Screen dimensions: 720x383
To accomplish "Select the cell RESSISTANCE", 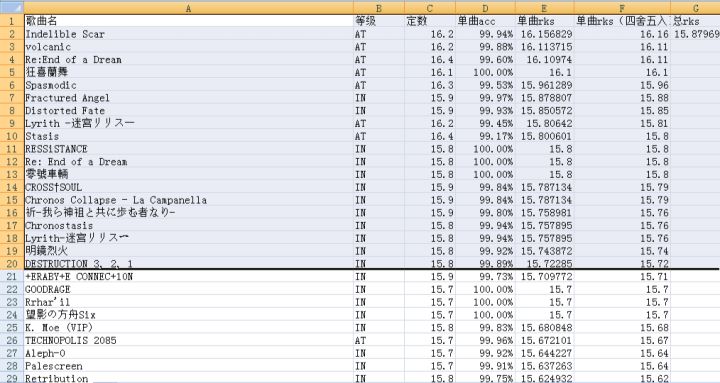I will [188, 149].
